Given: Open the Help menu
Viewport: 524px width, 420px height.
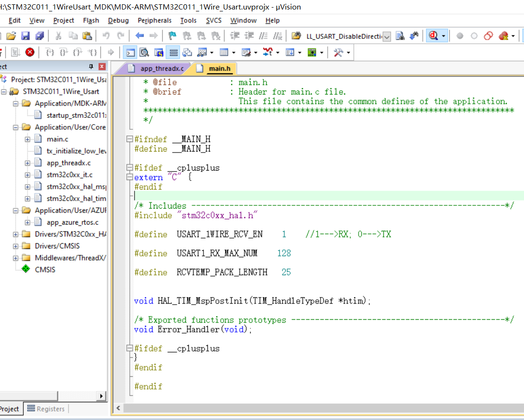Looking at the screenshot, I should (272, 20).
